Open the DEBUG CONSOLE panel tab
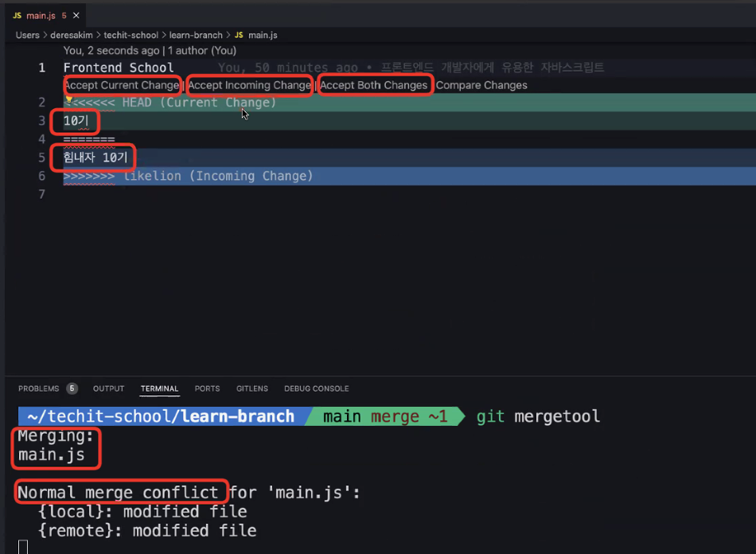 click(x=316, y=388)
